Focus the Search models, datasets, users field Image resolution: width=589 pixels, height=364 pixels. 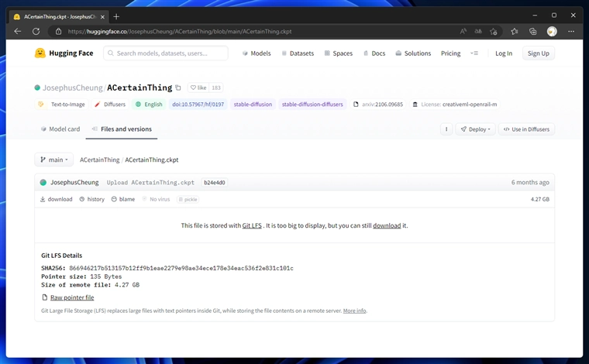pyautogui.click(x=166, y=53)
